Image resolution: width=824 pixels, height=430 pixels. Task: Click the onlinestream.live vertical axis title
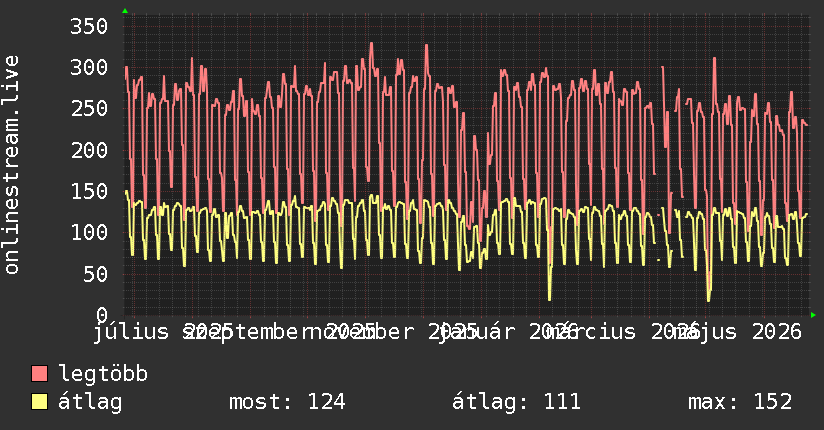pos(11,165)
